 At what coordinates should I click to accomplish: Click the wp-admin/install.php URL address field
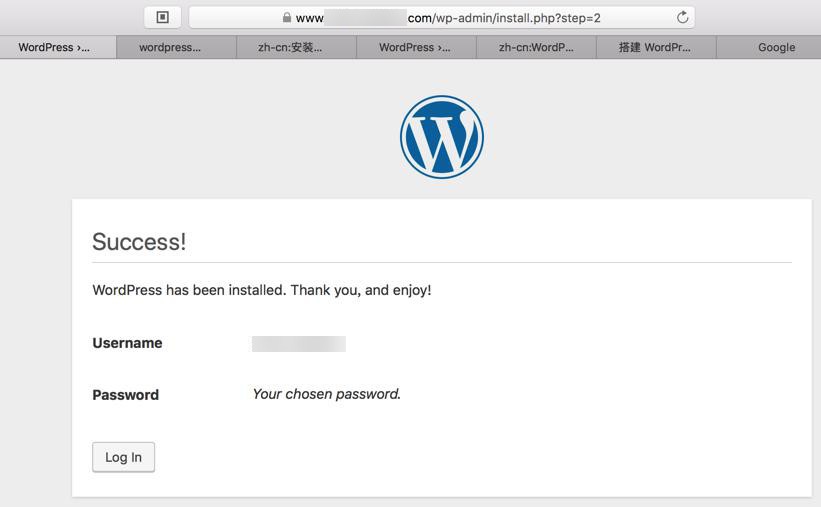500,18
